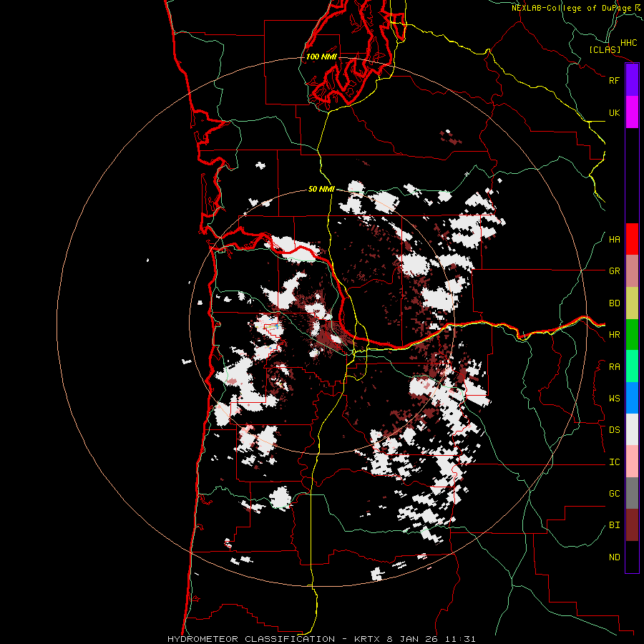Click the GR legend label

[x=615, y=271]
